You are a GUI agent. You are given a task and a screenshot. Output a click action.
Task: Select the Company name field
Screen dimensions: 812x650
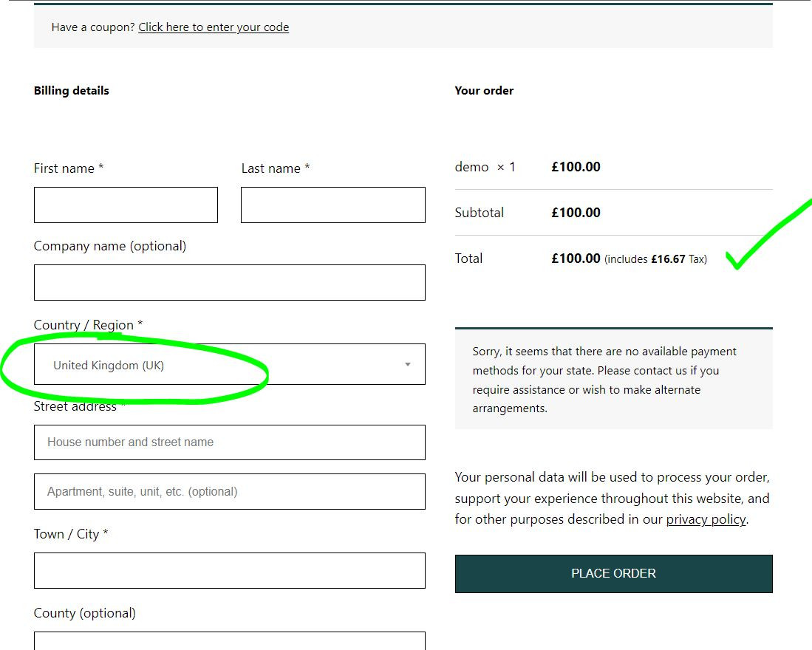point(229,283)
